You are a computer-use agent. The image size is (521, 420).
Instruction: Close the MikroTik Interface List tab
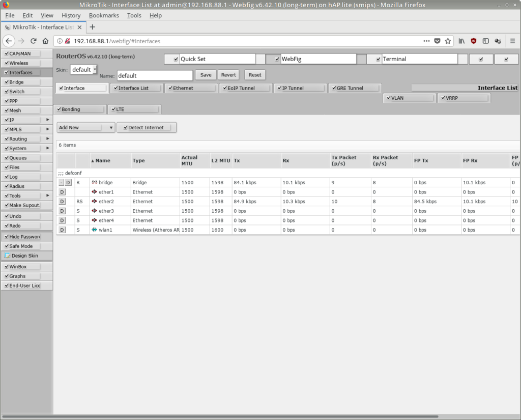point(79,27)
